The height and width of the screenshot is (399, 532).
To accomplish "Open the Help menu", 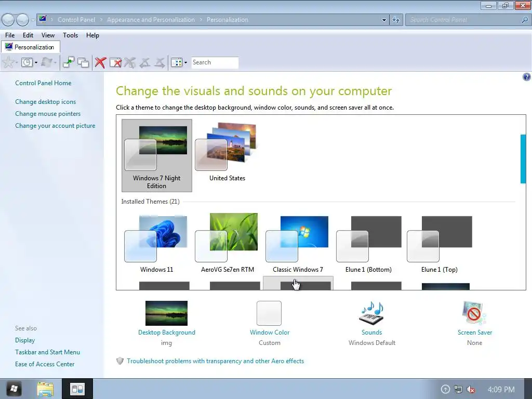I will 92,35.
